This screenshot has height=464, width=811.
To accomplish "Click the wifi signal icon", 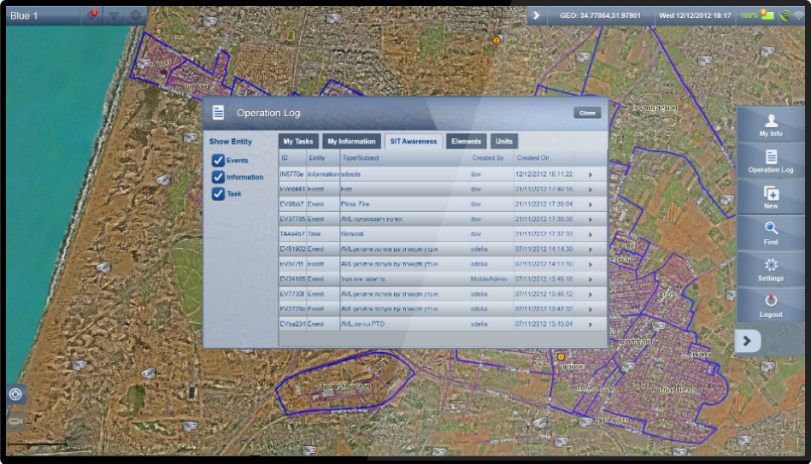I will (x=799, y=16).
